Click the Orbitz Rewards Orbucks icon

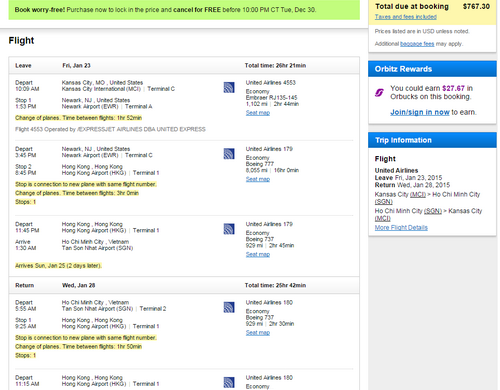click(379, 92)
